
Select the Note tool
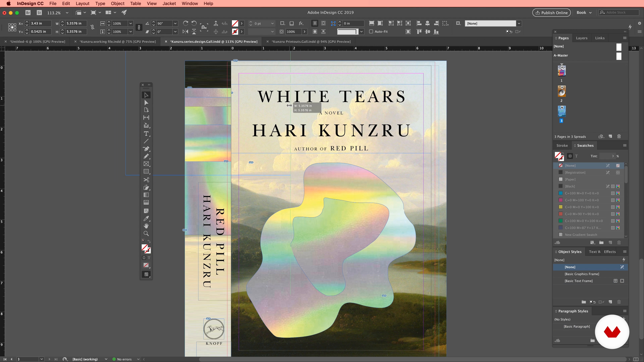coord(146,211)
